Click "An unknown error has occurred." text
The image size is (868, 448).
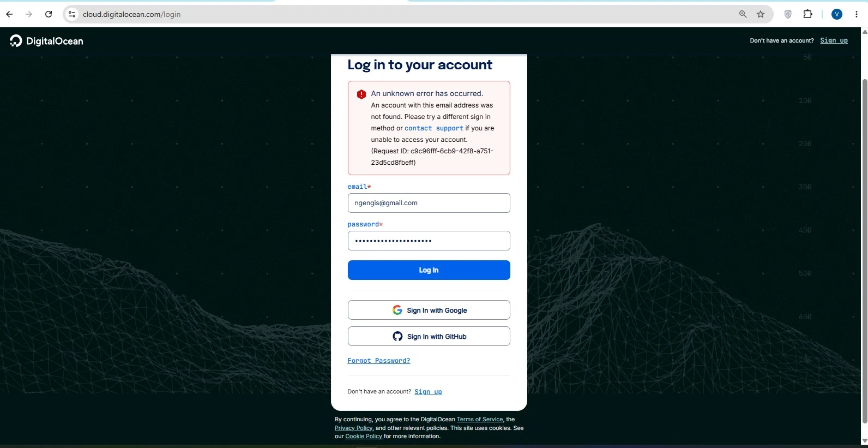427,94
